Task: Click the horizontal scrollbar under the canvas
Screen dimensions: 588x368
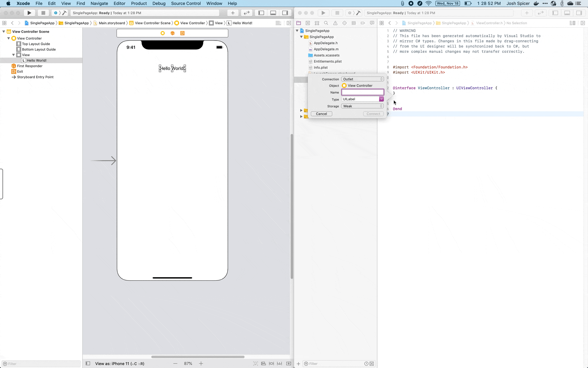Action: pyautogui.click(x=198, y=357)
